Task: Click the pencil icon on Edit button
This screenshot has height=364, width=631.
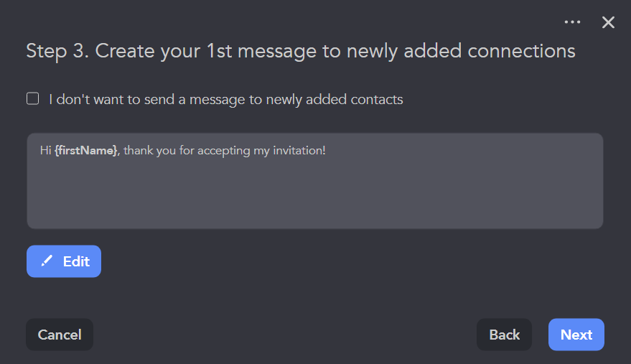Action: pos(47,261)
